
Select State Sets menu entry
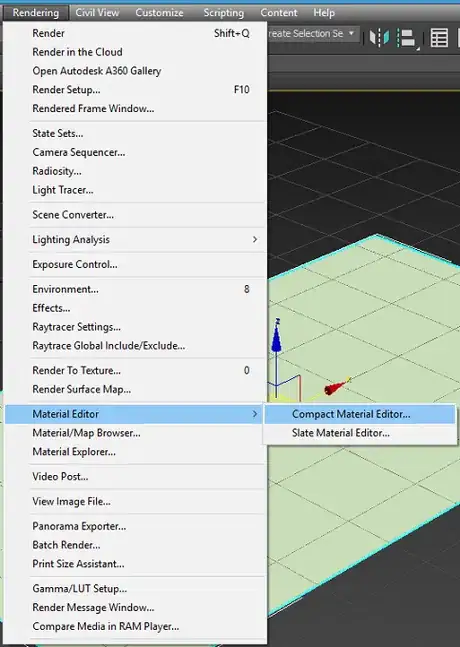[135, 133]
